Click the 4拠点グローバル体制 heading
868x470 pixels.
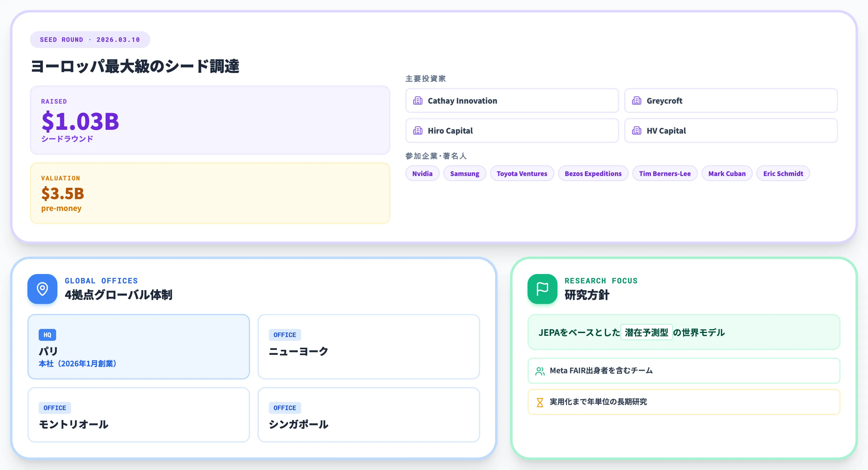coord(118,295)
